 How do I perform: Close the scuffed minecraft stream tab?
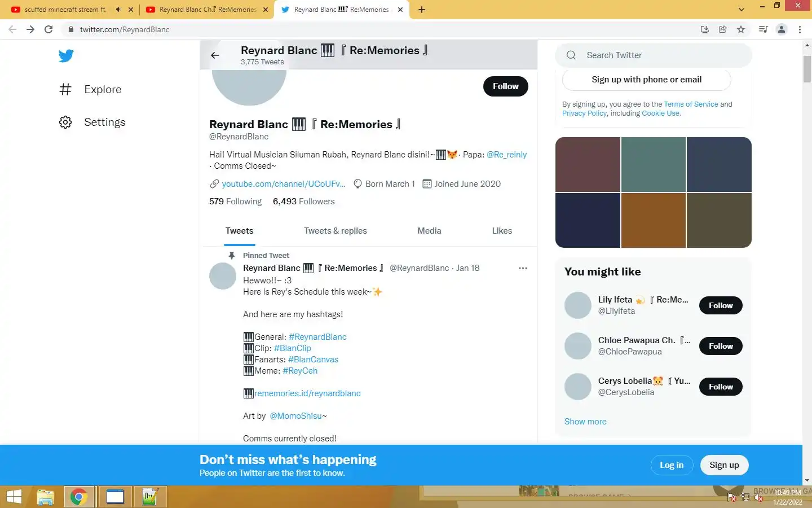(x=131, y=10)
